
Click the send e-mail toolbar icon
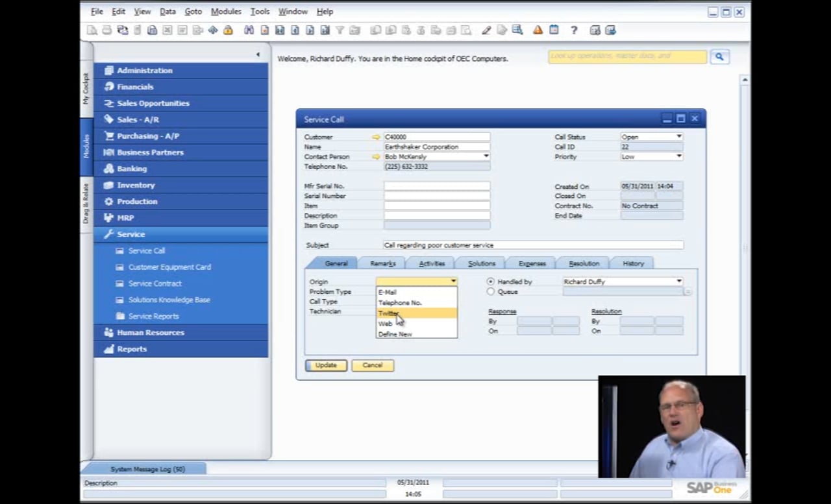122,30
